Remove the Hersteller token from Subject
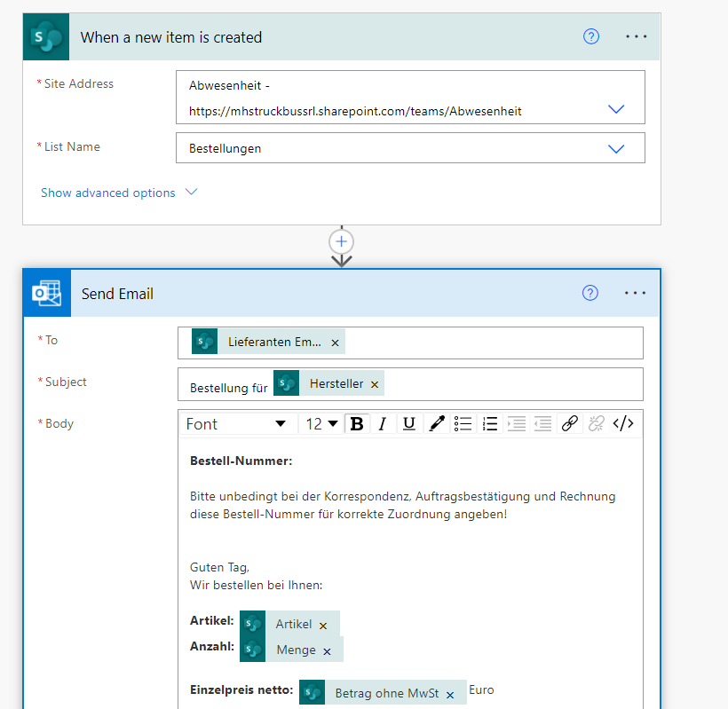Screen dimensions: 728x709 375,384
